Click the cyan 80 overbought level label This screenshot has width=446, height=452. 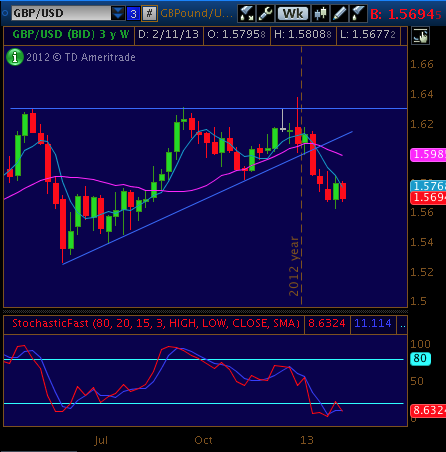point(420,358)
